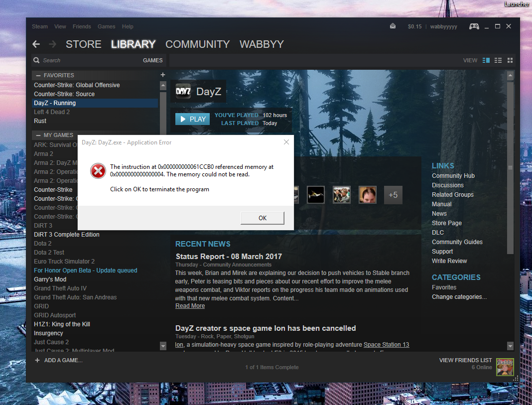Switch to grid view icon
The height and width of the screenshot is (405, 532).
(x=510, y=60)
